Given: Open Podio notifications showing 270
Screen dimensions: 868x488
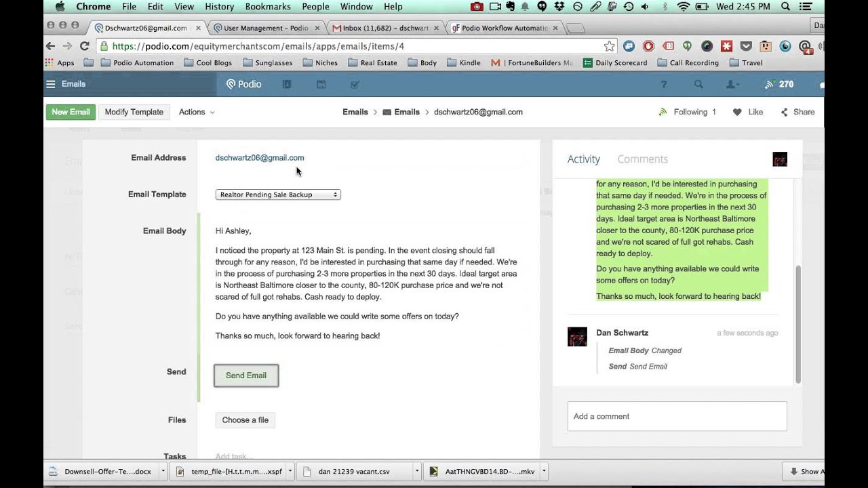Looking at the screenshot, I should point(778,85).
